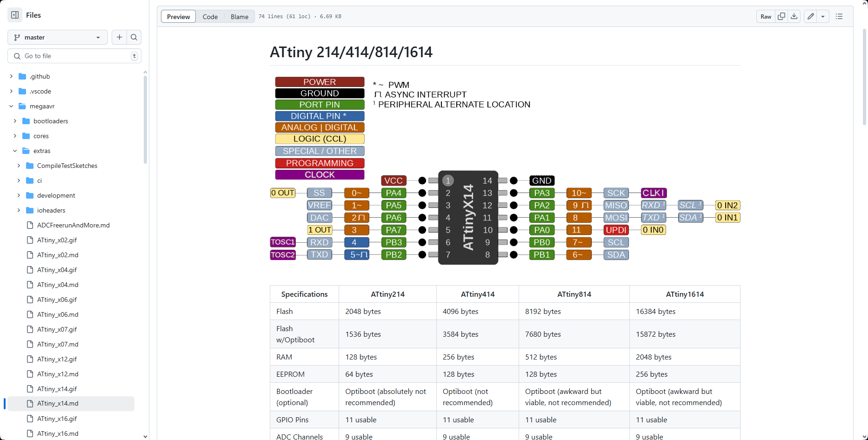Click the Go to file search field

[x=74, y=56]
